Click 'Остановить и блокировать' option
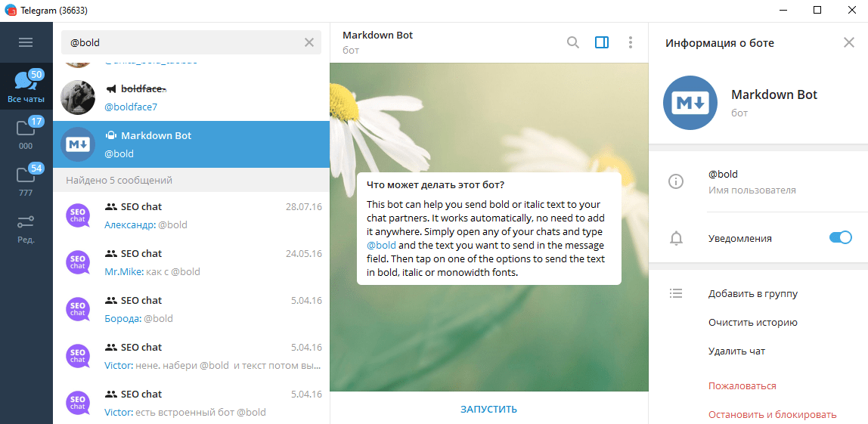Viewport: 868px width, 424px height. (772, 414)
